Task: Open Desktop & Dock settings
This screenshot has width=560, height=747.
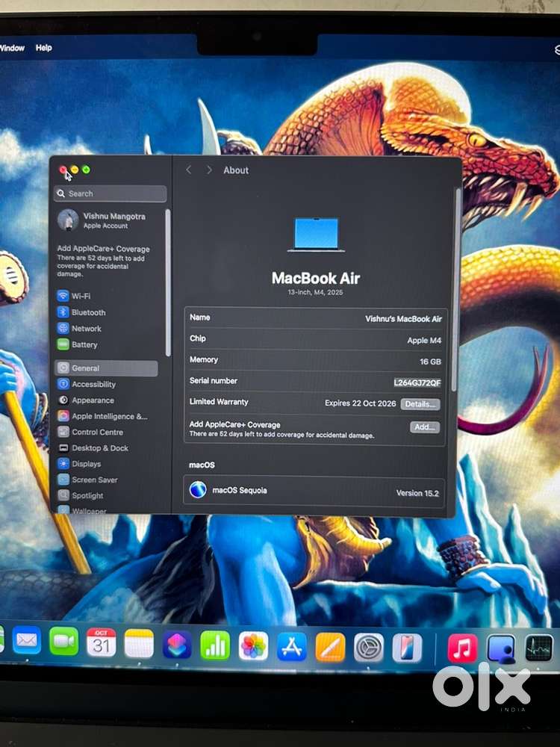Action: click(x=93, y=447)
